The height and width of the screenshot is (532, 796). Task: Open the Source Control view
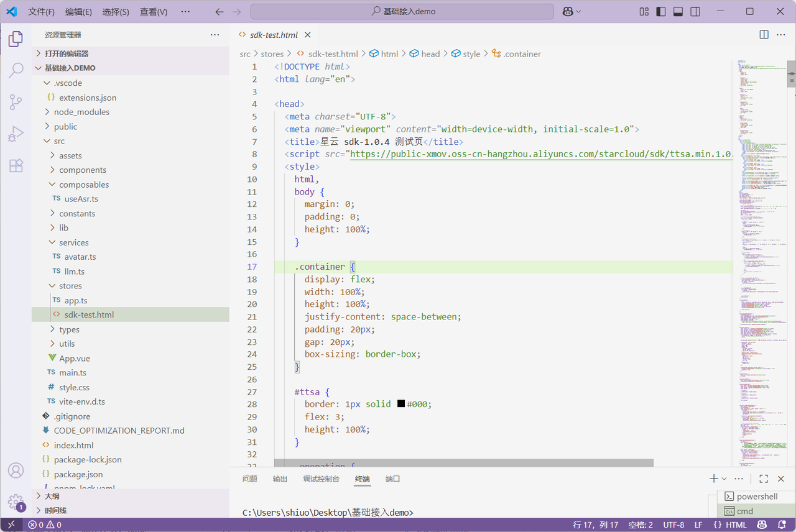click(16, 102)
